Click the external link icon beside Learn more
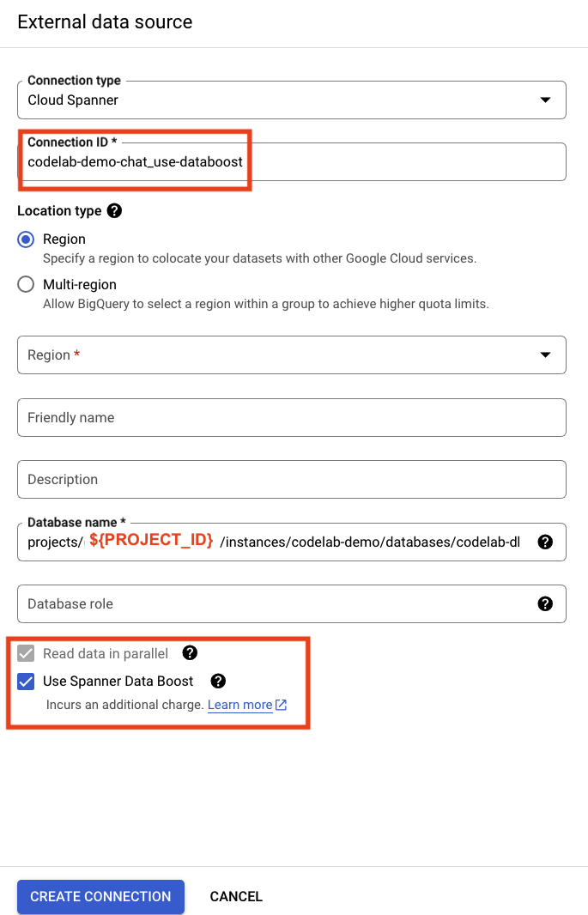 tap(281, 705)
